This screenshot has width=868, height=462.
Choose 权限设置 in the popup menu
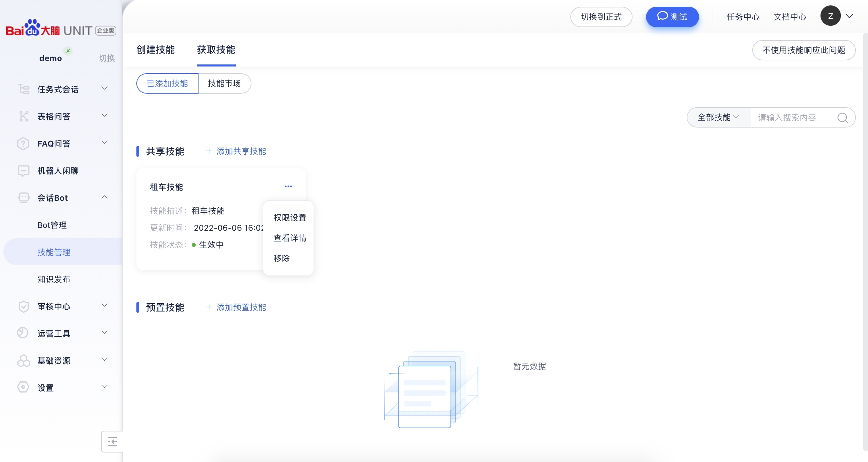290,218
